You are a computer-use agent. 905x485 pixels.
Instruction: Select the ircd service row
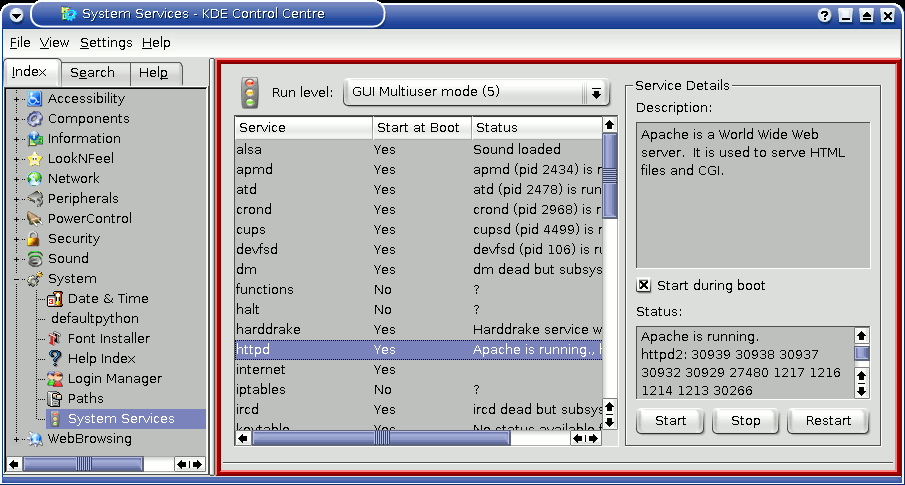click(x=418, y=410)
